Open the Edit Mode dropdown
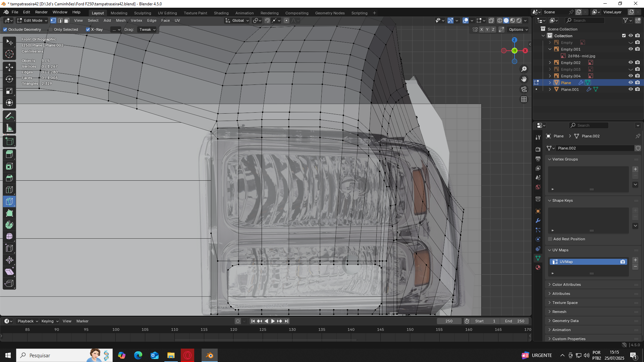644x362 pixels. 33,20
